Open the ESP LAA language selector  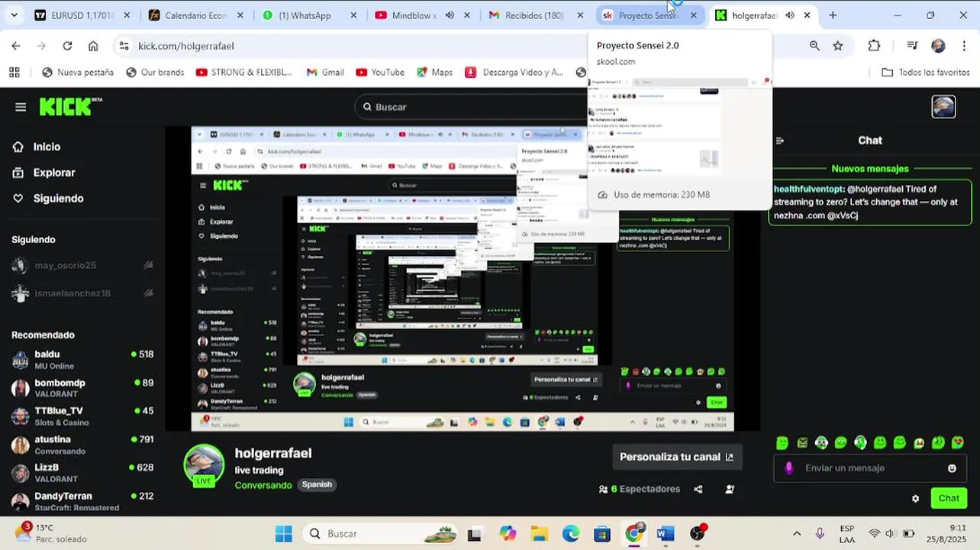coord(847,533)
